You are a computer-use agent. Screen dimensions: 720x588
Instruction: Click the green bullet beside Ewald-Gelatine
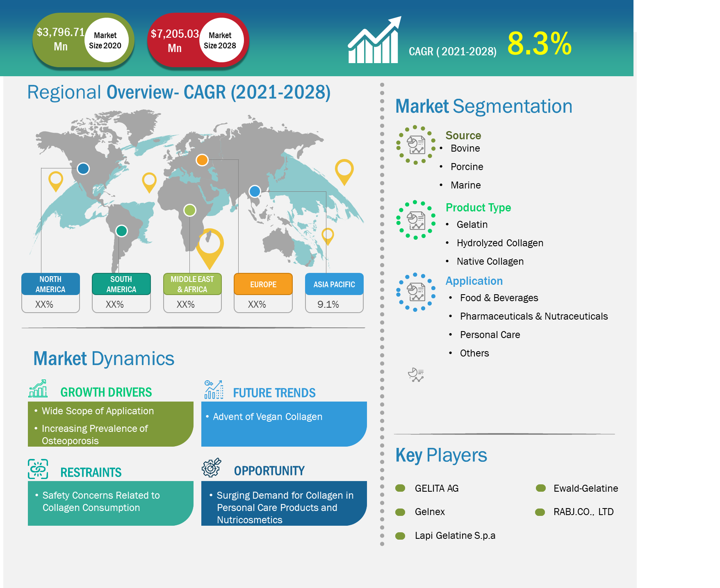(541, 488)
